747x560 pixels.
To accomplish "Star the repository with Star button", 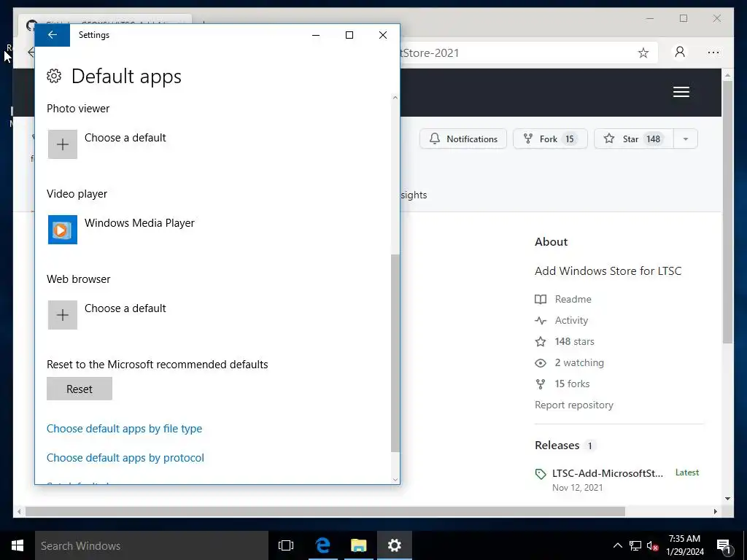I will [634, 139].
